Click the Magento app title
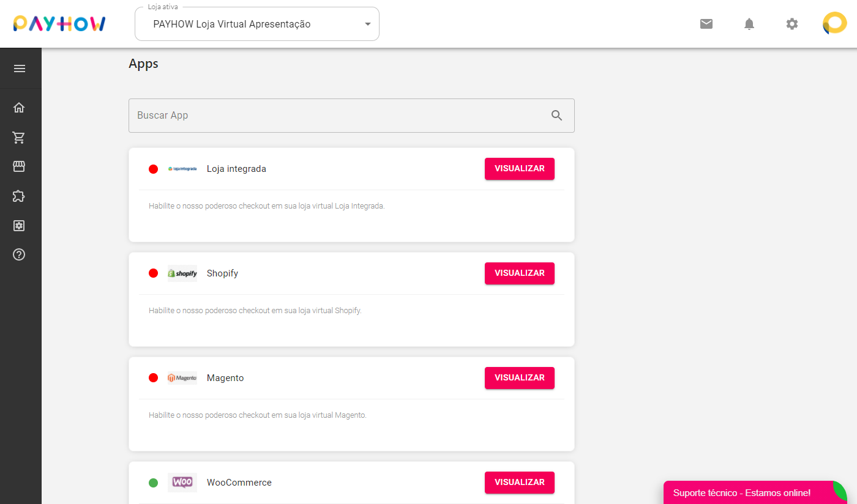This screenshot has width=857, height=504. pos(225,378)
